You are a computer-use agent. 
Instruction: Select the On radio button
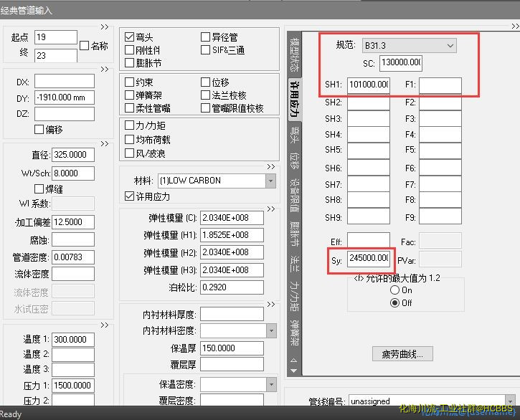pyautogui.click(x=394, y=290)
